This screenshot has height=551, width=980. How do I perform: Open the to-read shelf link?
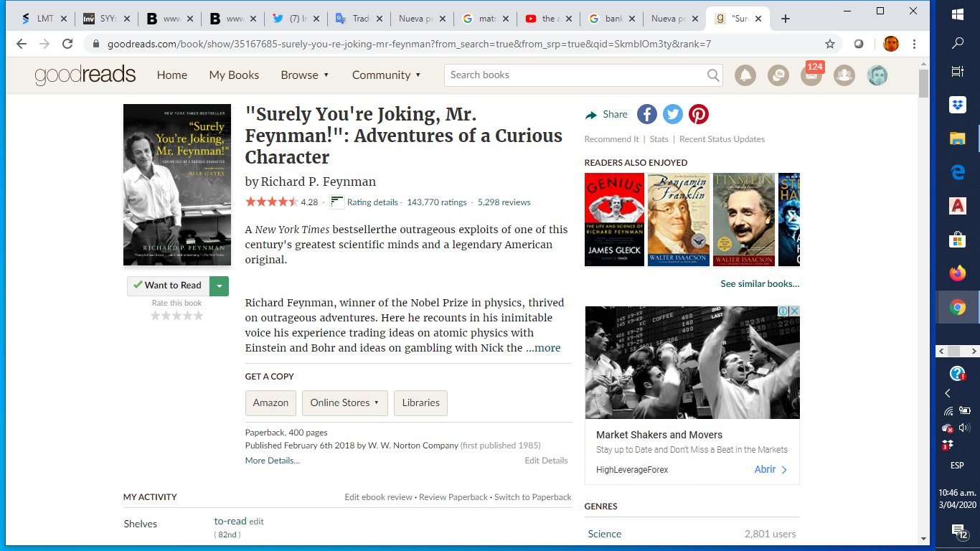230,522
